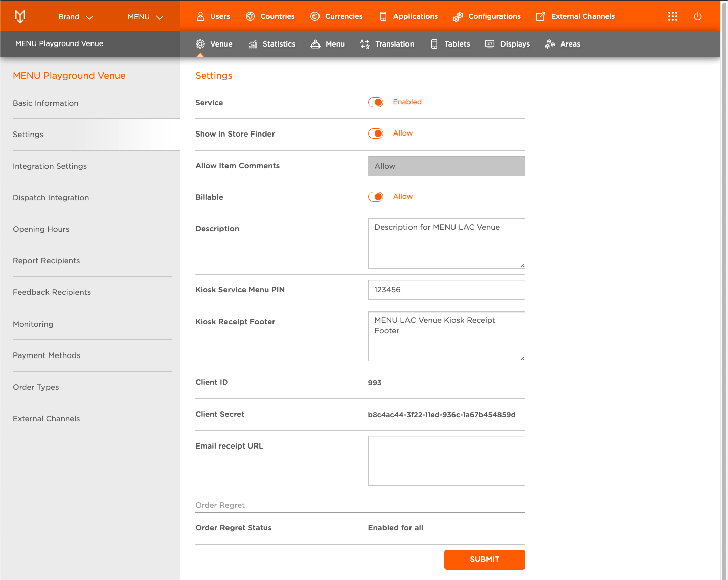Expand the Brand dropdown

click(x=76, y=17)
